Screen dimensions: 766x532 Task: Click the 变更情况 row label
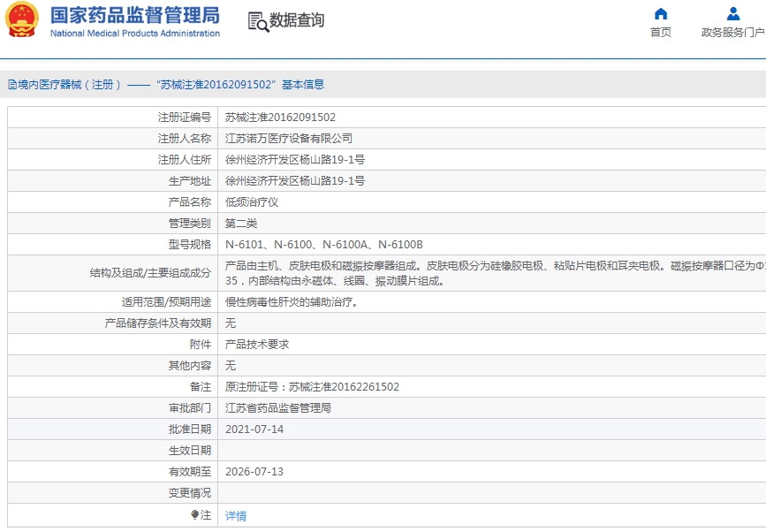tap(190, 493)
